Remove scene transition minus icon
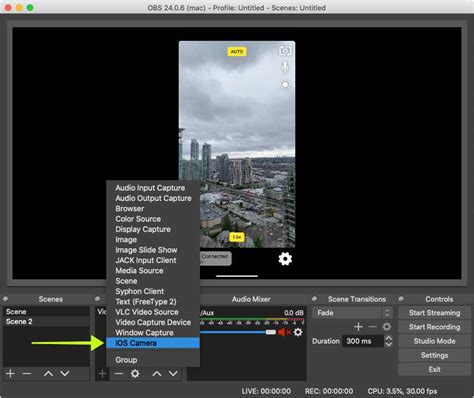 click(x=372, y=327)
